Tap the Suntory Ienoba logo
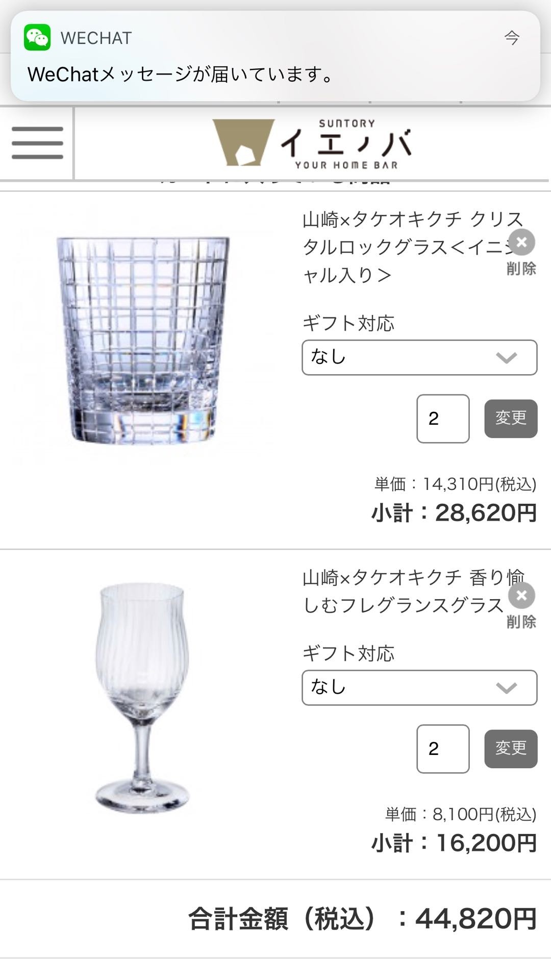Viewport: 551px width, 980px height. pyautogui.click(x=312, y=144)
